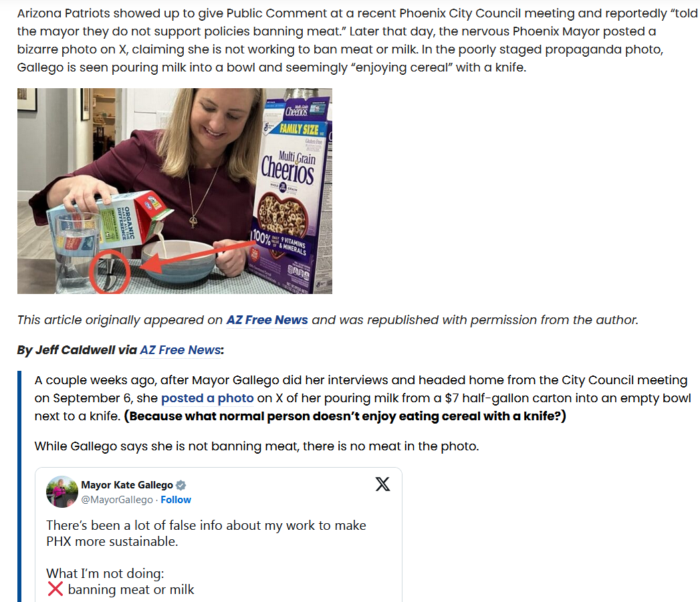
Task: Click the red circled knife in photo
Action: [x=110, y=271]
